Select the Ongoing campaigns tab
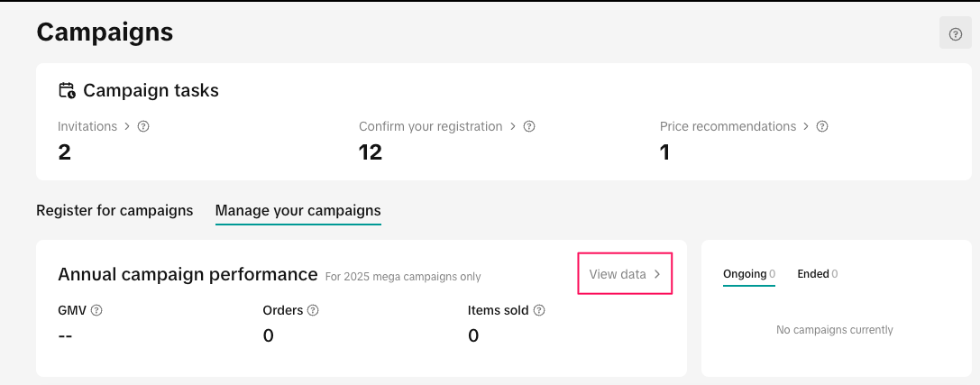980x385 pixels. [745, 273]
